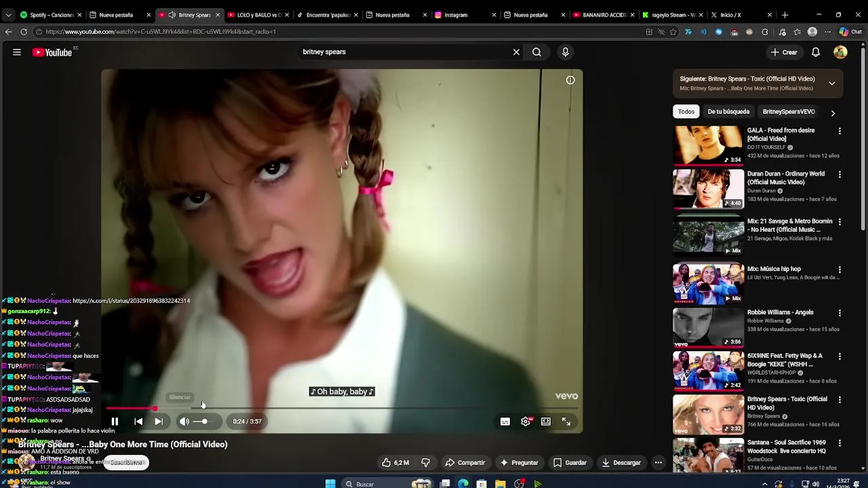Open the Windows Start menu
The height and width of the screenshot is (488, 868).
pos(330,484)
